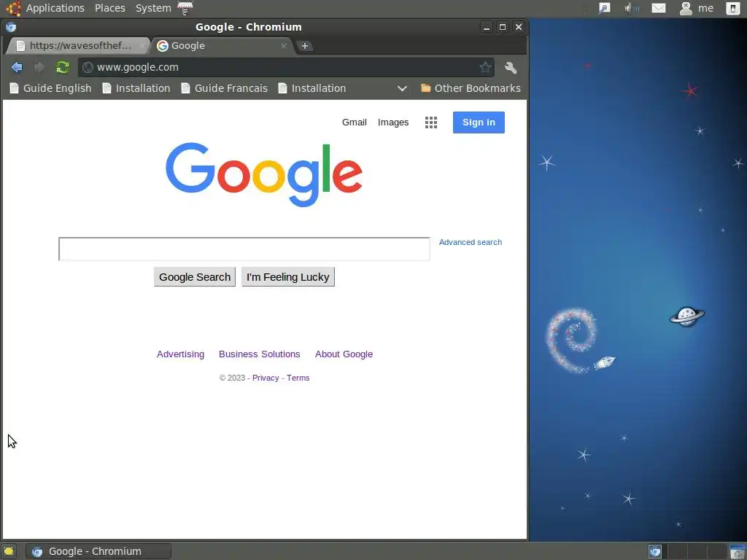Click the address bar showing www.google.com

pyautogui.click(x=286, y=67)
